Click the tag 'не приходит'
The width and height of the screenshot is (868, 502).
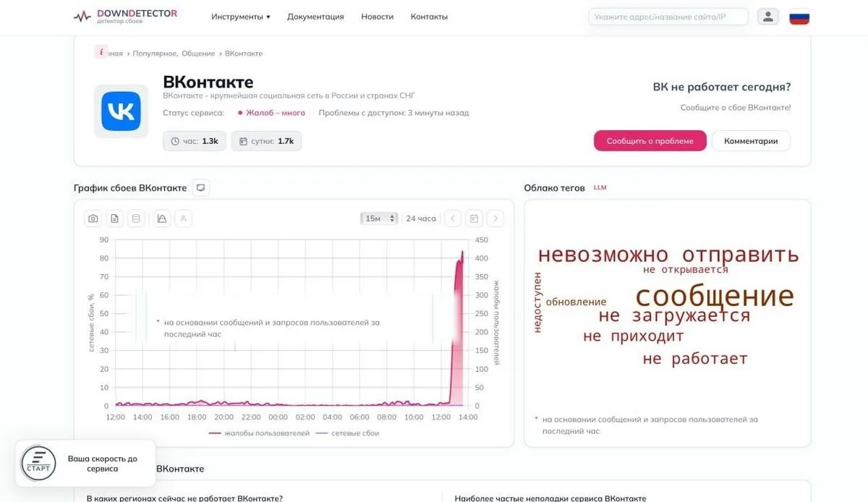[x=633, y=336]
